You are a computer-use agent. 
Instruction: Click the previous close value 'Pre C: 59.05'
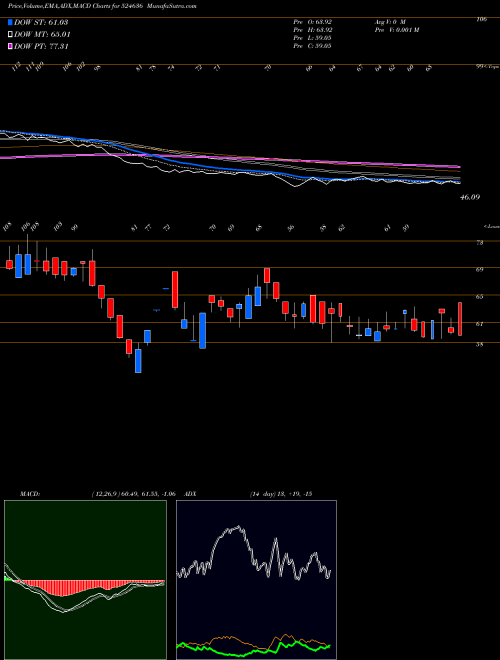point(313,46)
